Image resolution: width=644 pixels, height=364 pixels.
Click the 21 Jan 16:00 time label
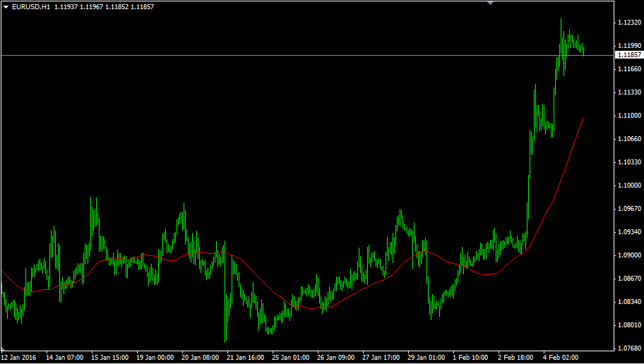[x=246, y=358]
